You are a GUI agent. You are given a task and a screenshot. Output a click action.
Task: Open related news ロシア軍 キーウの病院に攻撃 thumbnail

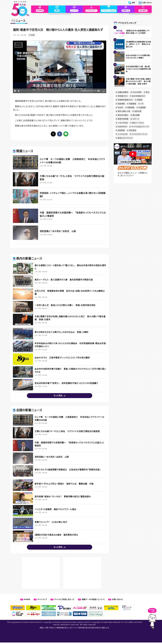[x=25, y=162]
